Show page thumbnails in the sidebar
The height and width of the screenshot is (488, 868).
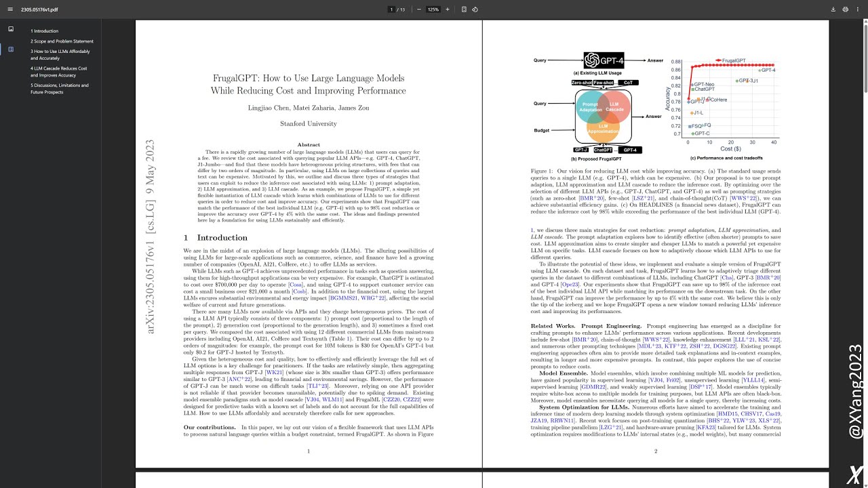[11, 29]
